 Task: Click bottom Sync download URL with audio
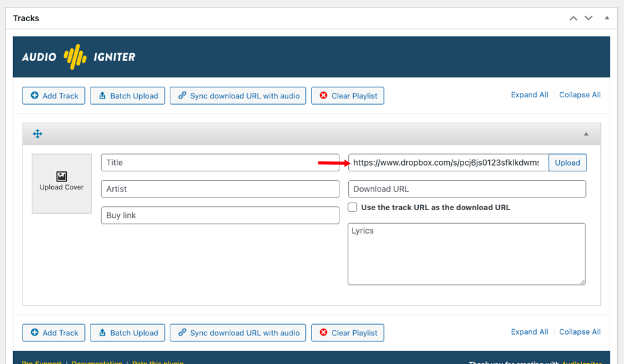click(x=238, y=333)
